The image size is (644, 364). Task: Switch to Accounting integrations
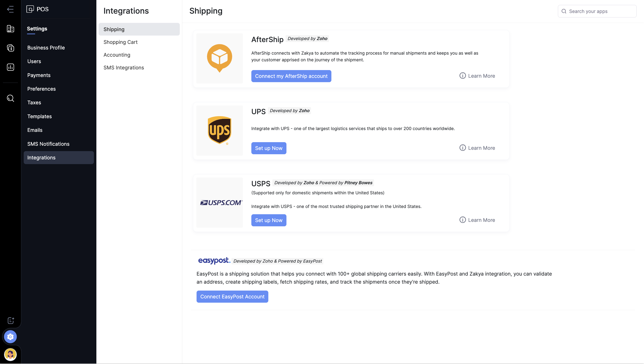coord(117,55)
